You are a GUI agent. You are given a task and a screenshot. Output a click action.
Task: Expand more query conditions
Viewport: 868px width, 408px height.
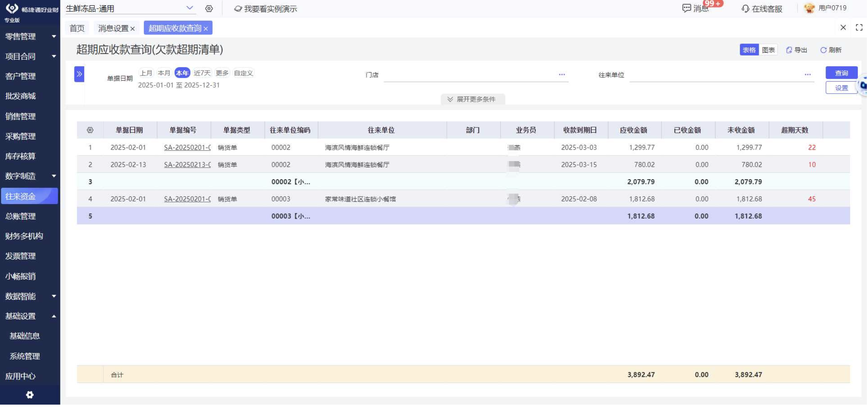tap(472, 99)
